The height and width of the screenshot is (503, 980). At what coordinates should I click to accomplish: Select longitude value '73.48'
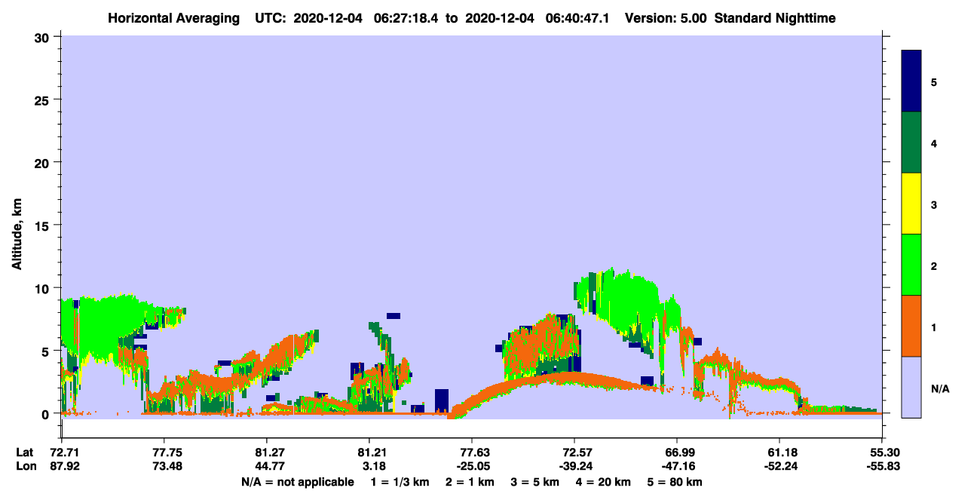pyautogui.click(x=164, y=467)
